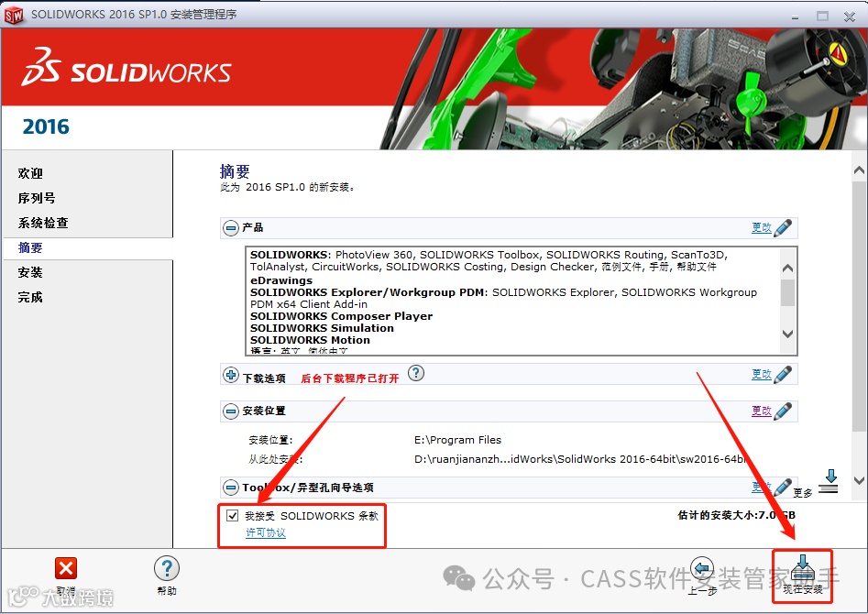This screenshot has width=868, height=614.
Task: Open 更改 link for 下载选项
Action: [761, 374]
